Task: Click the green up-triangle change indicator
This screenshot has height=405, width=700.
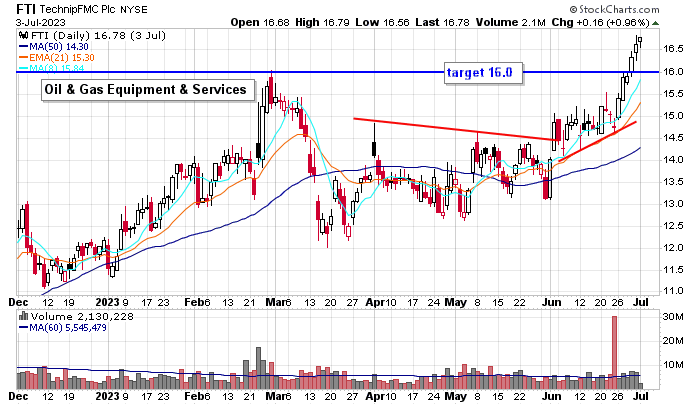Action: 655,23
